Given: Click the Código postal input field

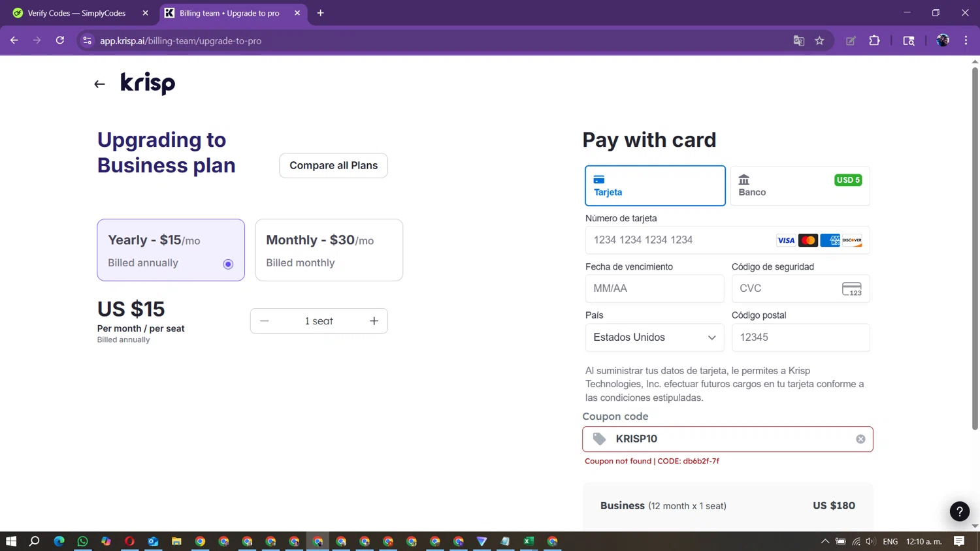Looking at the screenshot, I should pos(801,338).
